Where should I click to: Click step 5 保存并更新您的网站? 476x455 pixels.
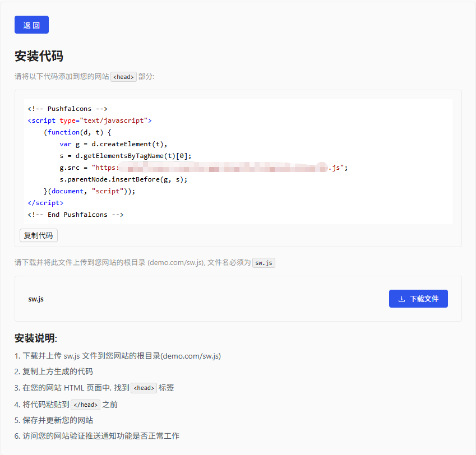[x=54, y=420]
